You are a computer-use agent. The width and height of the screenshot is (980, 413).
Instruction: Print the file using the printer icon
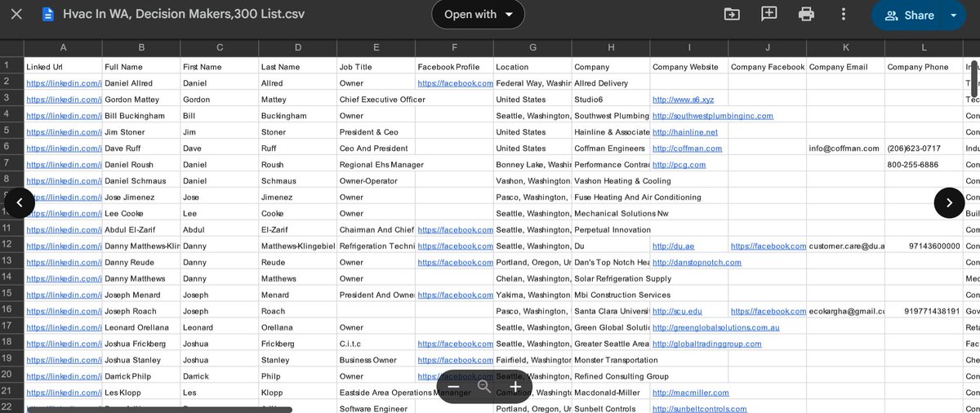point(806,14)
